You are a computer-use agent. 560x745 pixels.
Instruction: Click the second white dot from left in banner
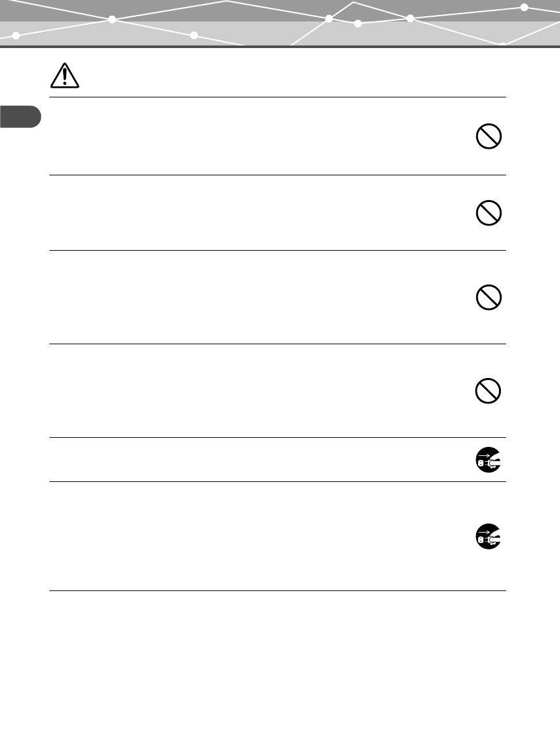click(x=112, y=19)
